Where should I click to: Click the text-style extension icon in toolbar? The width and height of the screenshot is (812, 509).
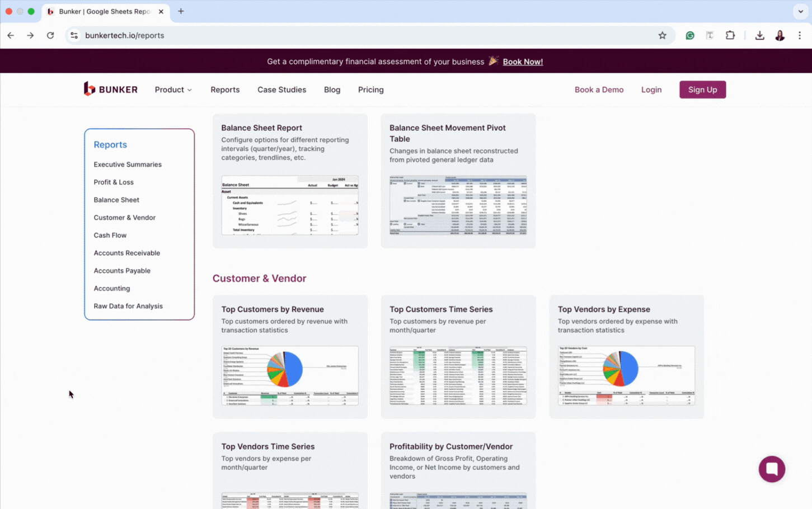click(x=710, y=35)
